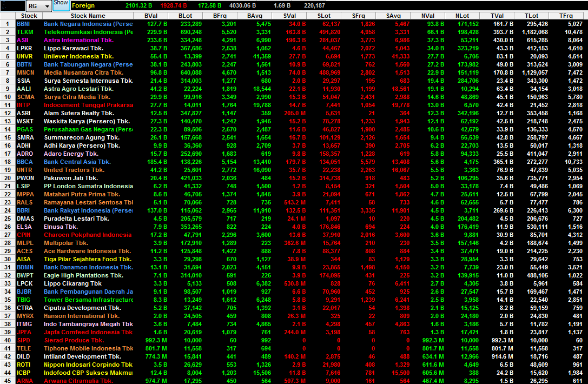588x384 pixels.
Task: Click Eagle High Plantations Tbk. name
Action: (x=83, y=276)
